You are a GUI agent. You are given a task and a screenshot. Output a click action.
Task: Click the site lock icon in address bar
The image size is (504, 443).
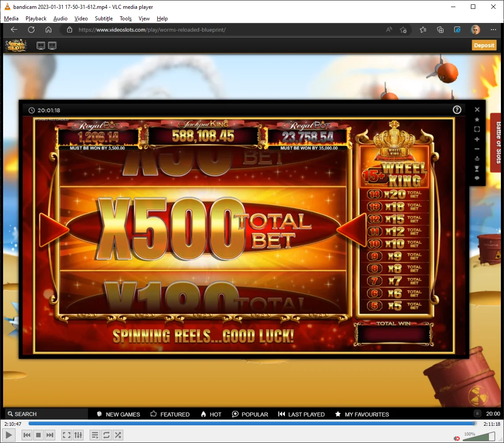[69, 30]
